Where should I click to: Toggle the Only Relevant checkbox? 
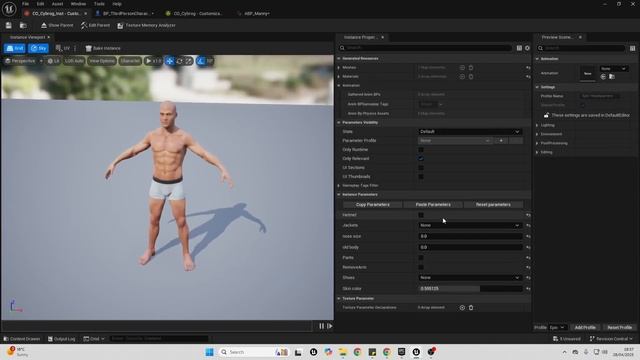point(421,159)
